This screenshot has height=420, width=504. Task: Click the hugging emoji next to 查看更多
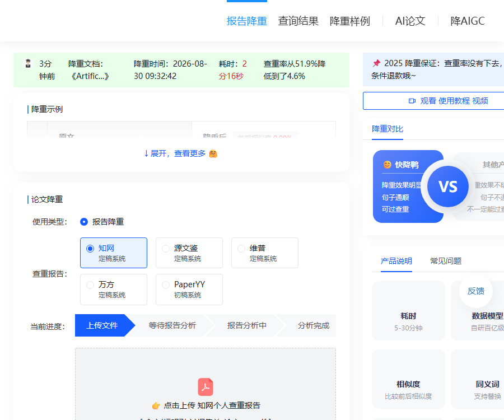pyautogui.click(x=213, y=154)
